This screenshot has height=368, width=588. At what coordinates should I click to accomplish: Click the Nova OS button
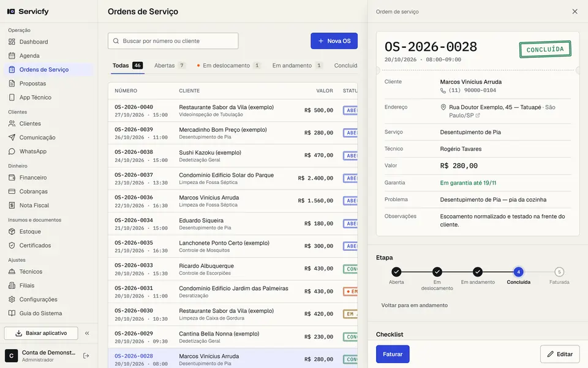pyautogui.click(x=334, y=41)
